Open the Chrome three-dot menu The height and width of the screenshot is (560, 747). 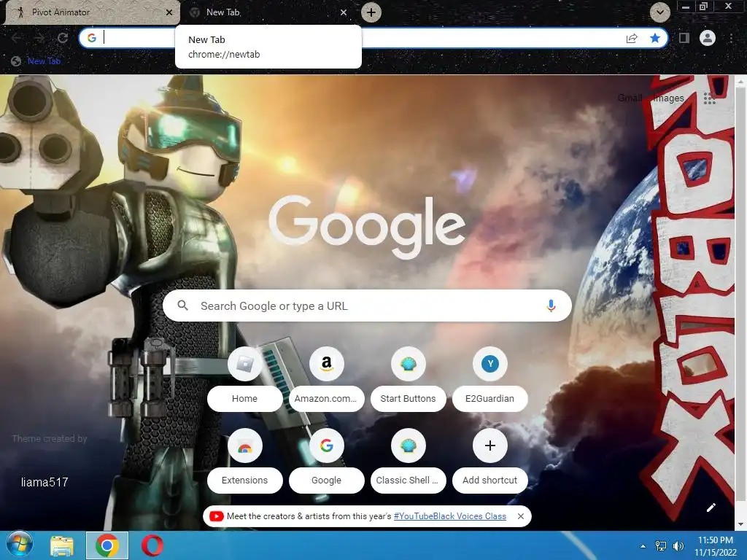click(731, 38)
